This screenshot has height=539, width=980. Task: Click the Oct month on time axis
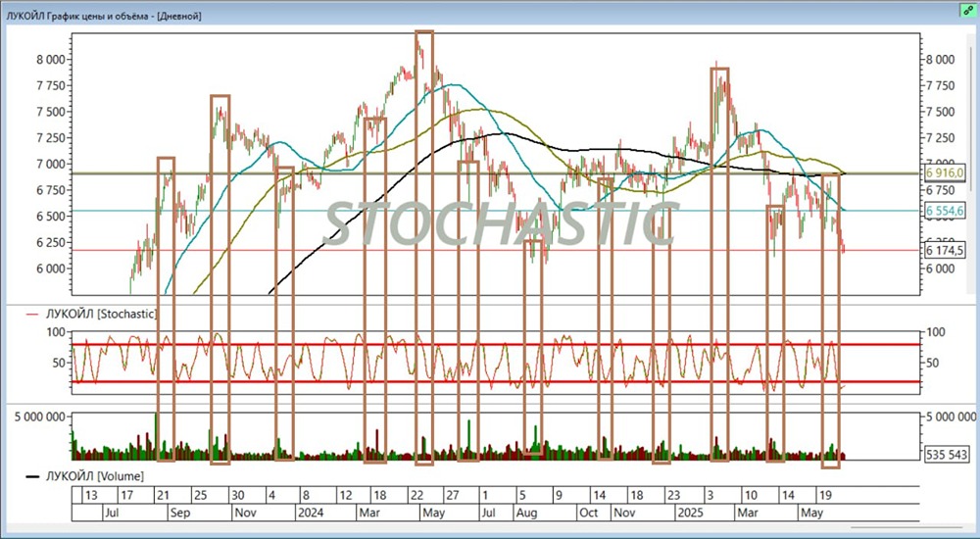pyautogui.click(x=588, y=512)
